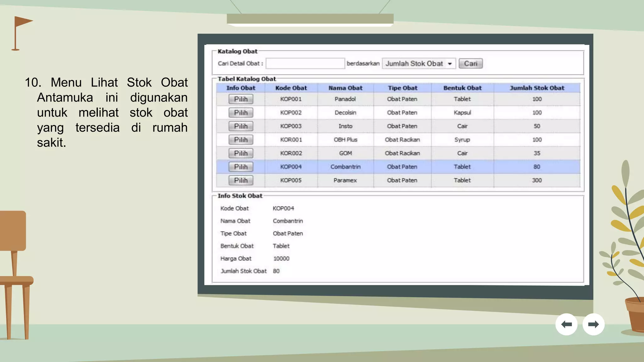
Task: Click the next slide arrow button
Action: pos(593,324)
